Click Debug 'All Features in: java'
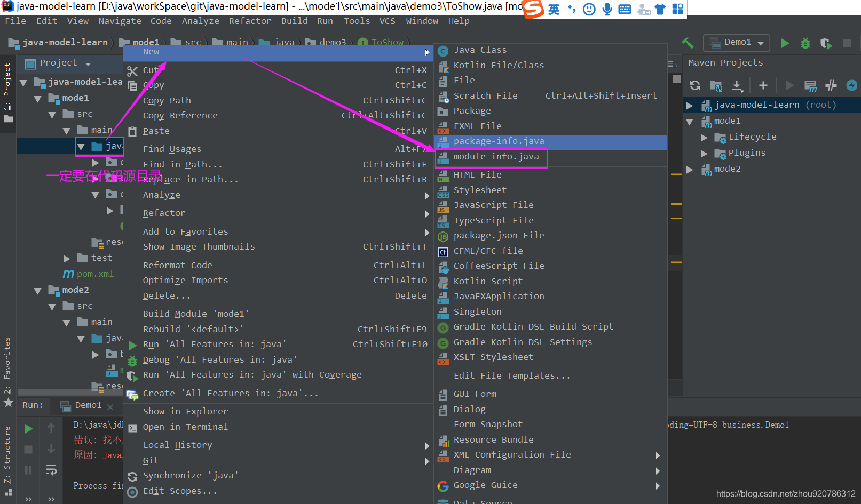 278,359
